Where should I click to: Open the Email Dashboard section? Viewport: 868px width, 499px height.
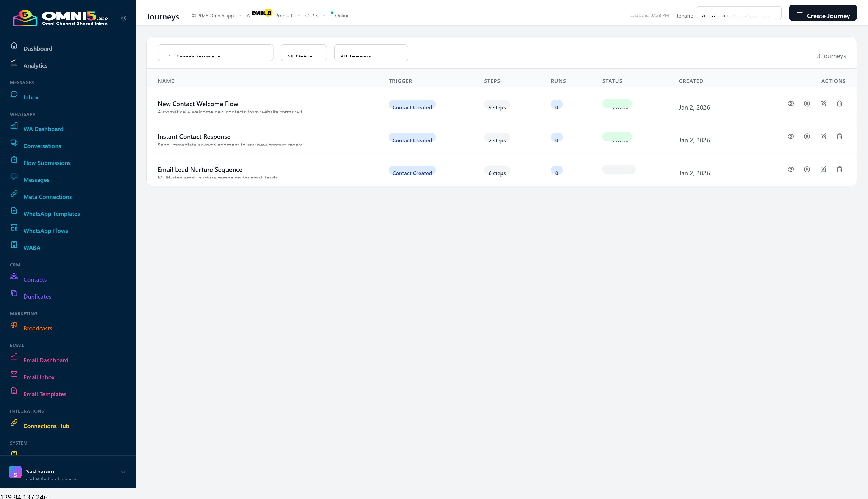46,360
